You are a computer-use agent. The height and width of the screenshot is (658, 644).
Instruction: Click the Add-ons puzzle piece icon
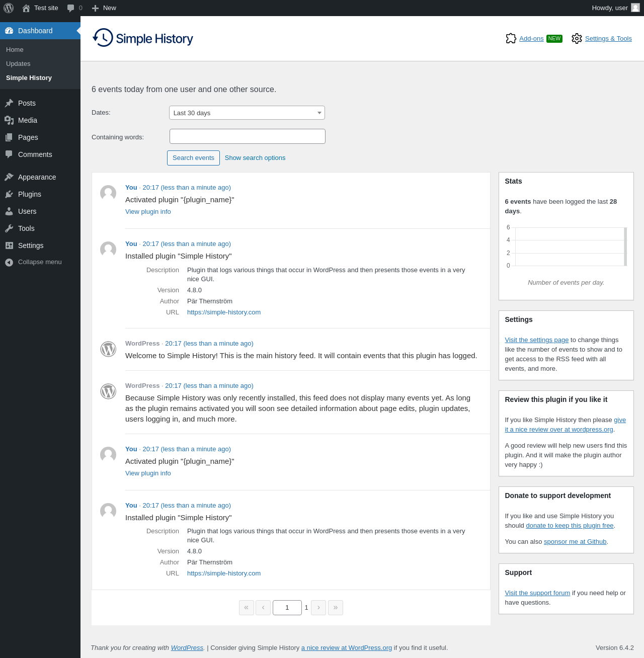point(511,39)
